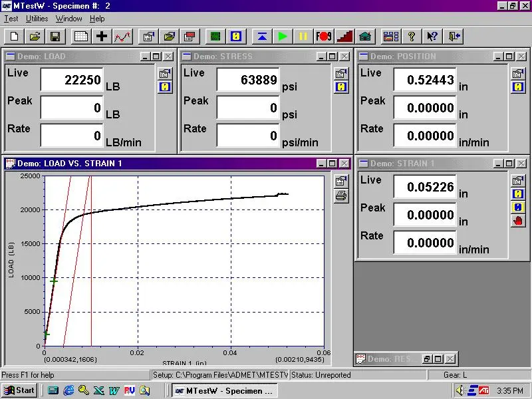
Task: Open STRAIN 1 panel properties icon
Action: pos(518,180)
